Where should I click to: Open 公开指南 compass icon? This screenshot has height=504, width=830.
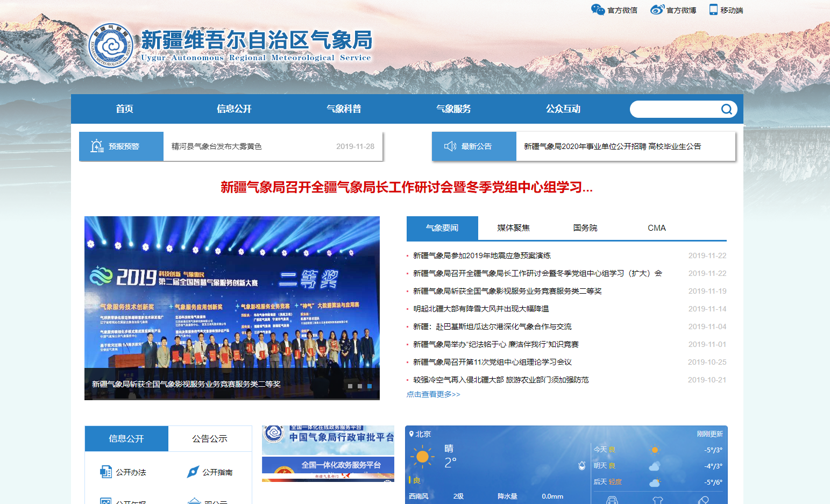193,472
